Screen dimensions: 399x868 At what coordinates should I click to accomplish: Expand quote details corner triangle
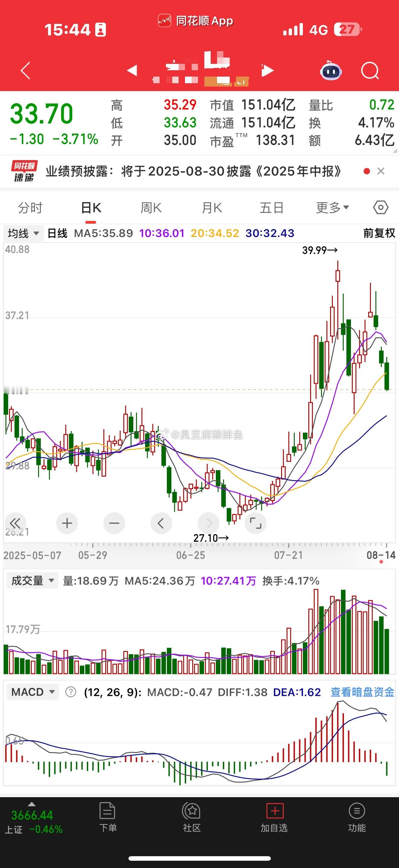click(x=395, y=150)
